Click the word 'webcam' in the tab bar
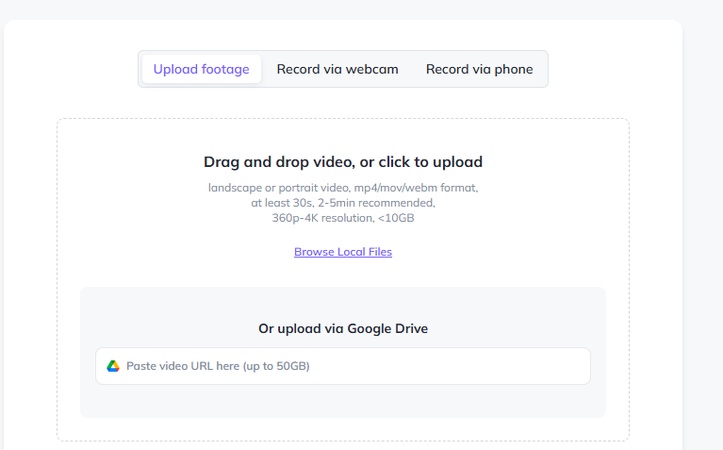723x450 pixels. (x=372, y=69)
